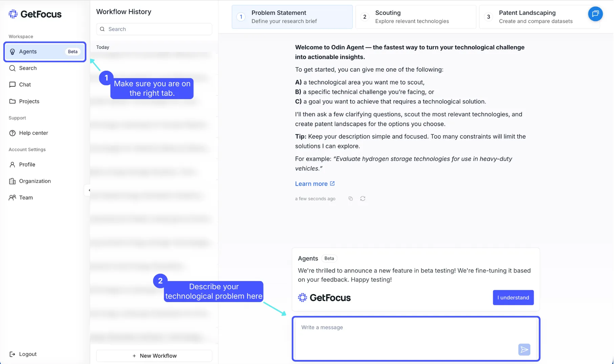Open Chat in the sidebar

20,85
